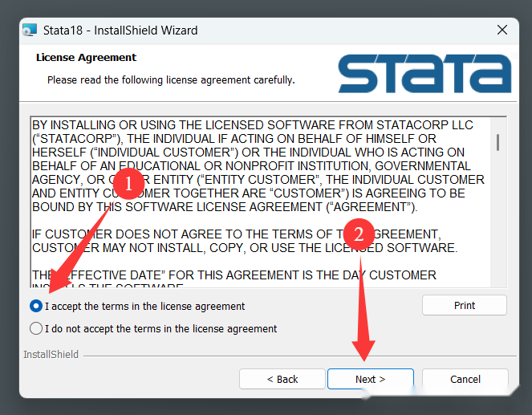The width and height of the screenshot is (532, 415).
Task: Go to the previous step with Back
Action: (x=282, y=379)
